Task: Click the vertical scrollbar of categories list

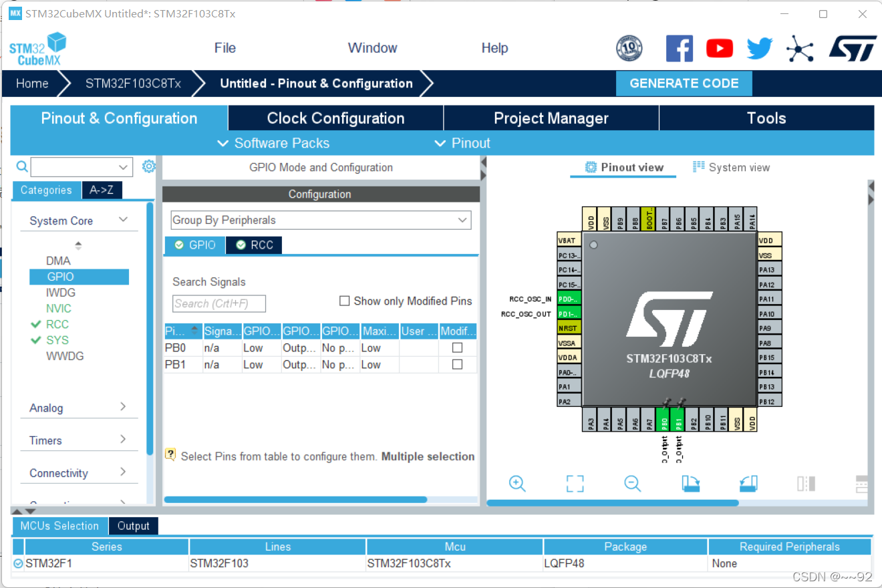Action: (150, 327)
